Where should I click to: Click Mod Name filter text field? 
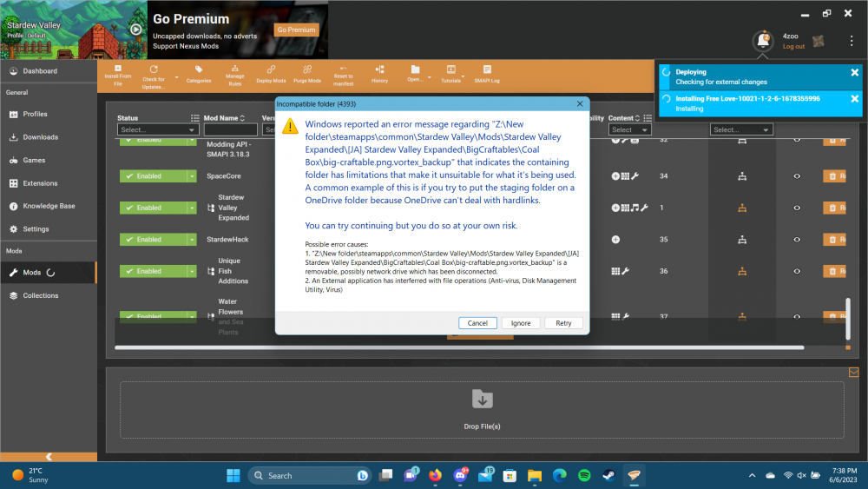click(x=230, y=129)
